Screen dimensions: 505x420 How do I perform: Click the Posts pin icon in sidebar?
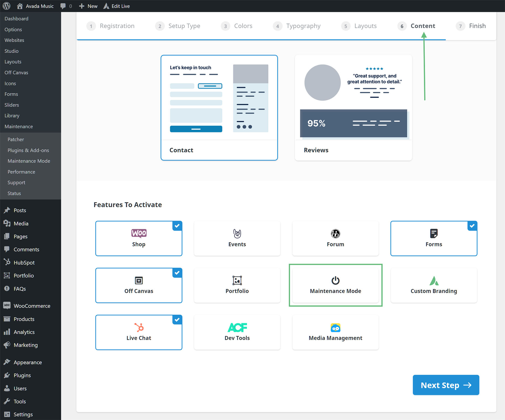[x=7, y=210]
